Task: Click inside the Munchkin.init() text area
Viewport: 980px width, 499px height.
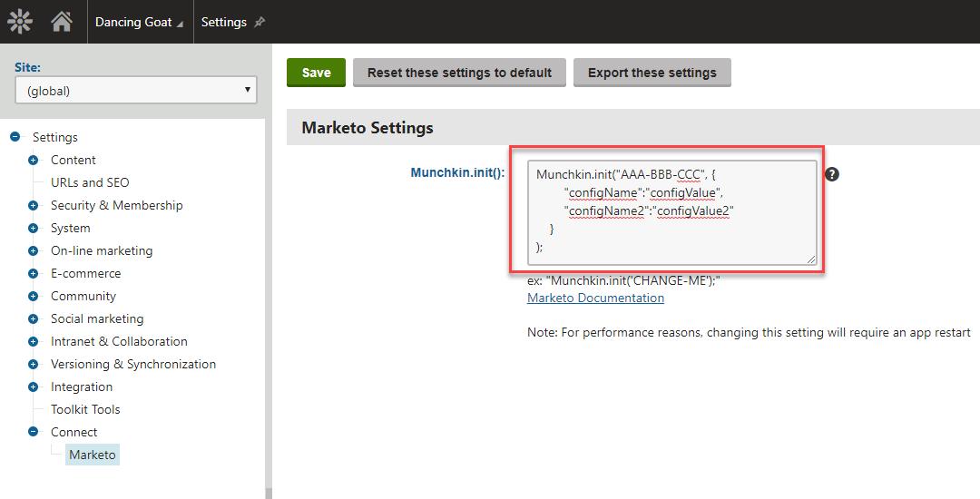Action: pyautogui.click(x=671, y=213)
